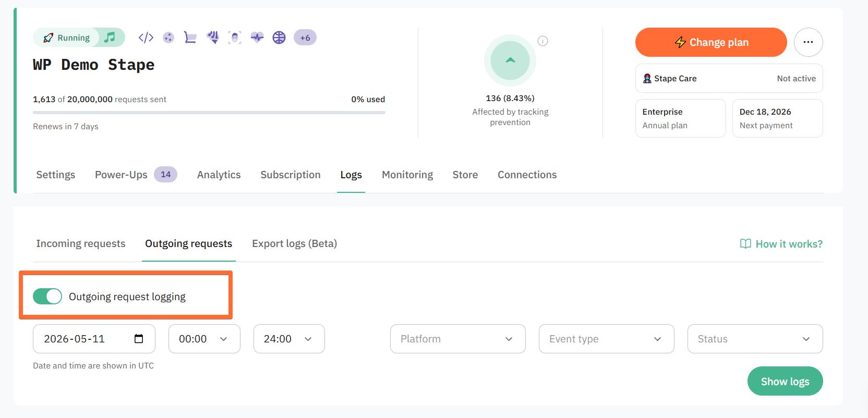Open the Connections tab
868x418 pixels.
(x=527, y=175)
